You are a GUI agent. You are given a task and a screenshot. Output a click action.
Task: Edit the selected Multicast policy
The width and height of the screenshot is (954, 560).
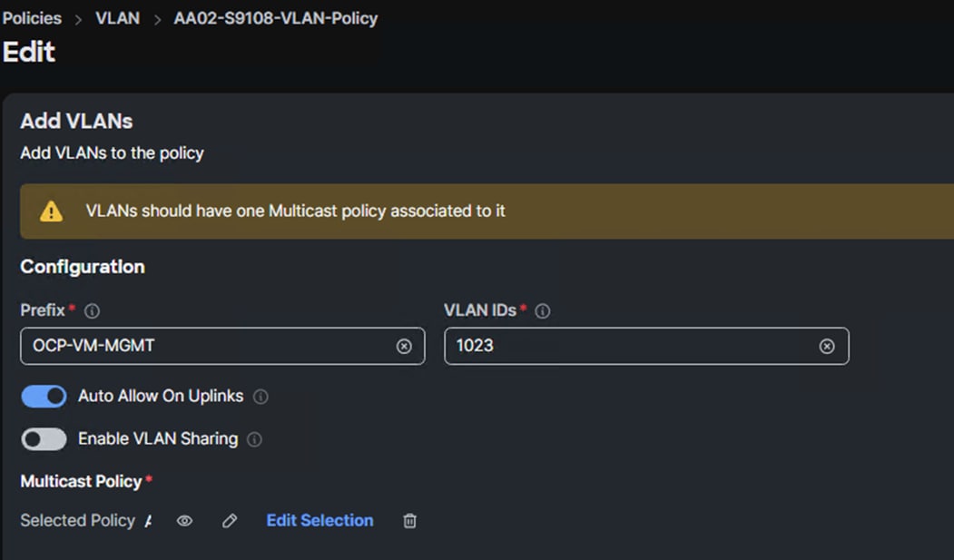pyautogui.click(x=229, y=520)
